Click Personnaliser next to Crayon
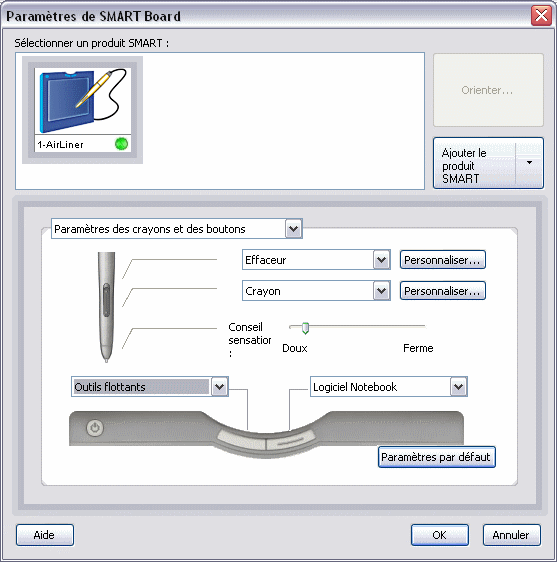Image resolution: width=557 pixels, height=562 pixels. click(x=443, y=291)
